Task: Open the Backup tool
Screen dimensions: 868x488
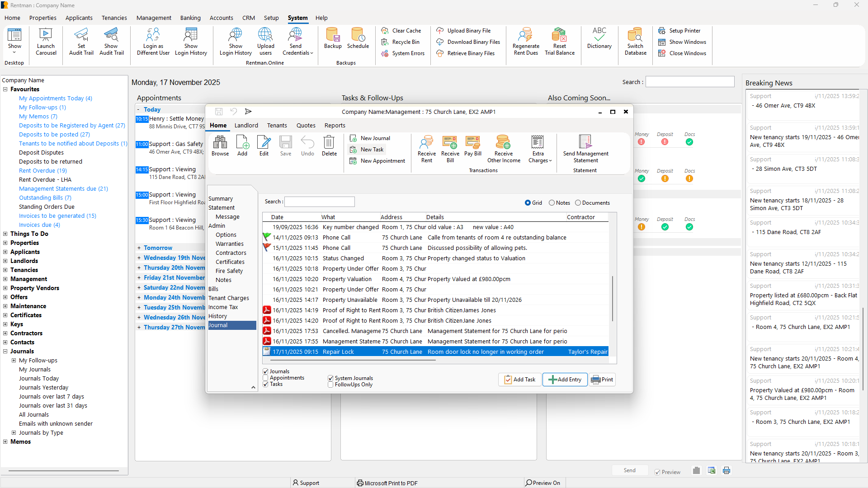Action: click(333, 35)
